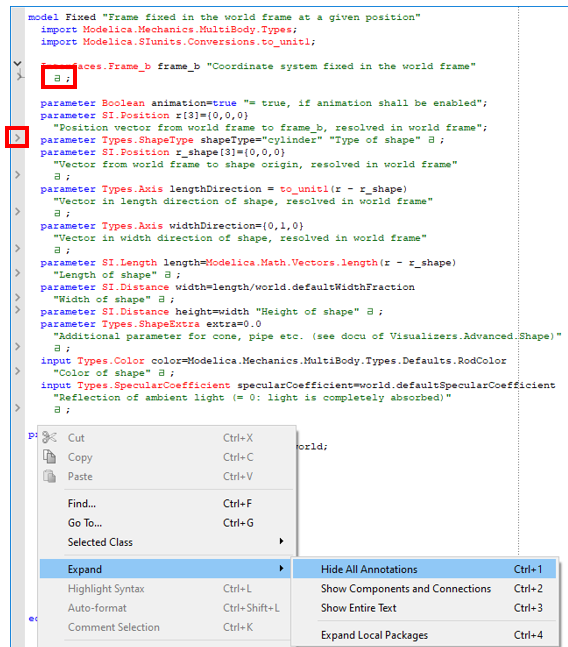Click the clipboard icon beside Paste
This screenshot has height=647, width=568.
click(49, 476)
